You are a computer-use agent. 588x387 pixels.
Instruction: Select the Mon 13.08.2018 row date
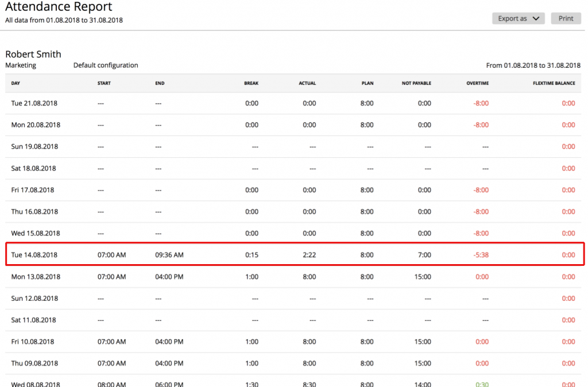click(36, 277)
